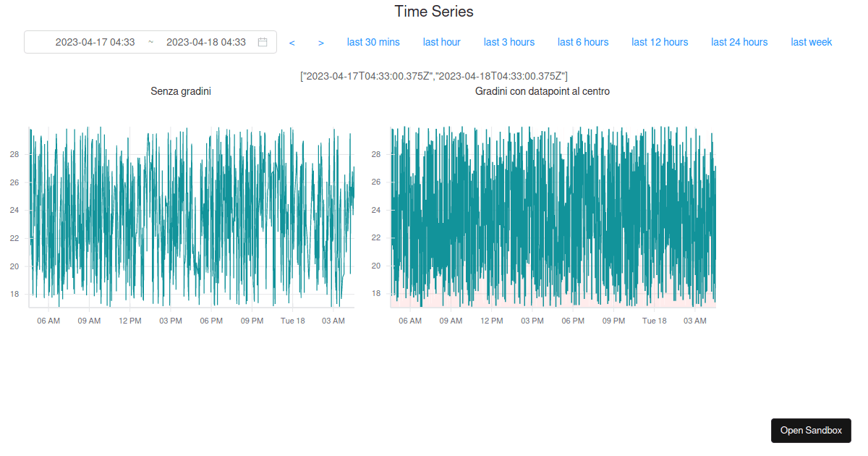This screenshot has height=456, width=868.
Task: Switch to the 'last week' time range
Action: tap(811, 42)
